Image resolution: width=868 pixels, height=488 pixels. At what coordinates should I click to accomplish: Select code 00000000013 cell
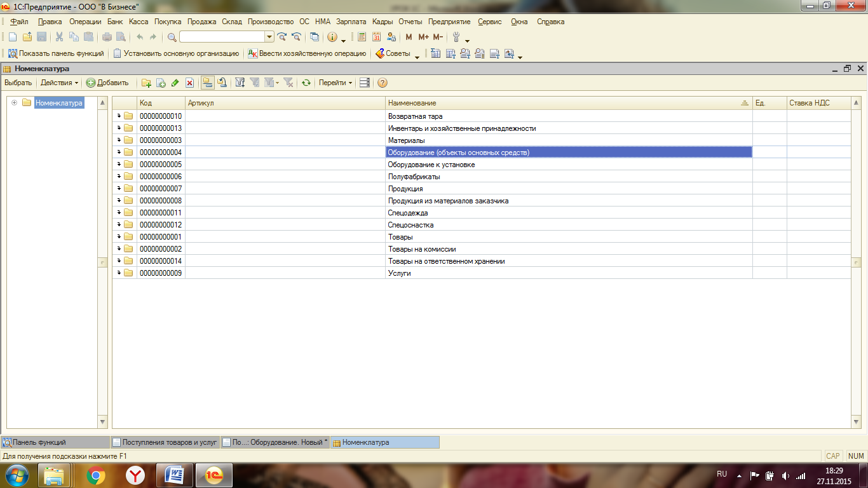pyautogui.click(x=161, y=128)
